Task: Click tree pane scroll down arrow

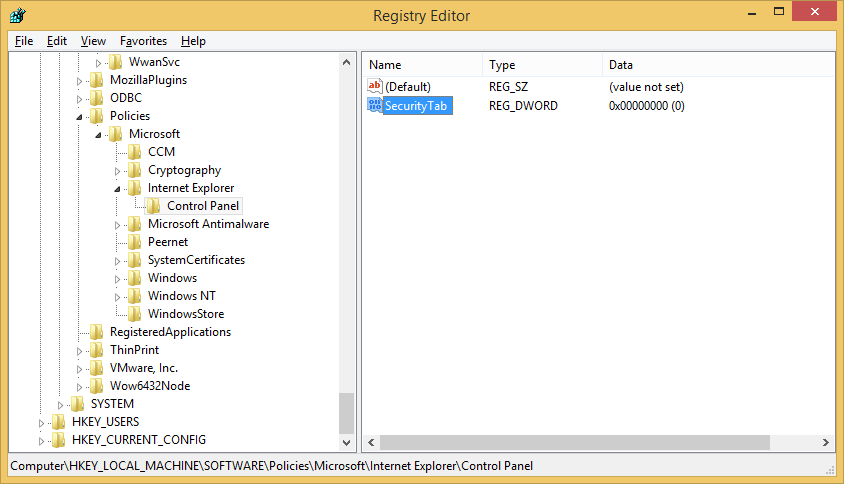Action: tap(347, 443)
